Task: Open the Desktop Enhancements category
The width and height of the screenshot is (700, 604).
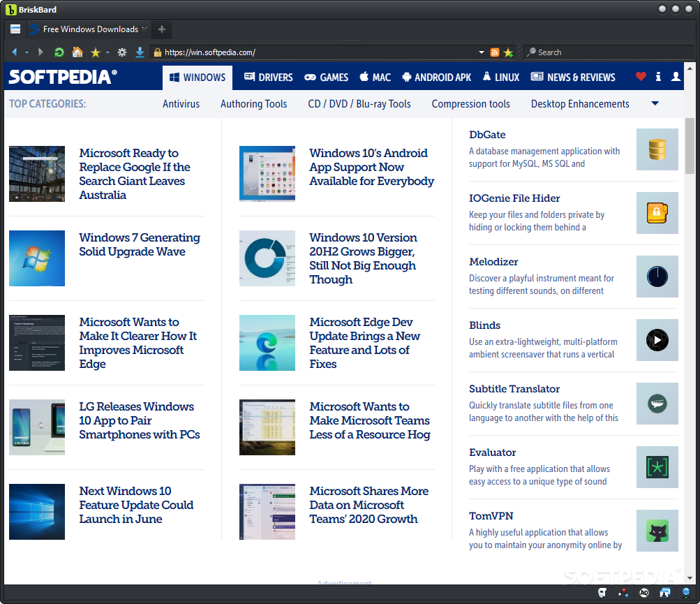Action: [580, 104]
